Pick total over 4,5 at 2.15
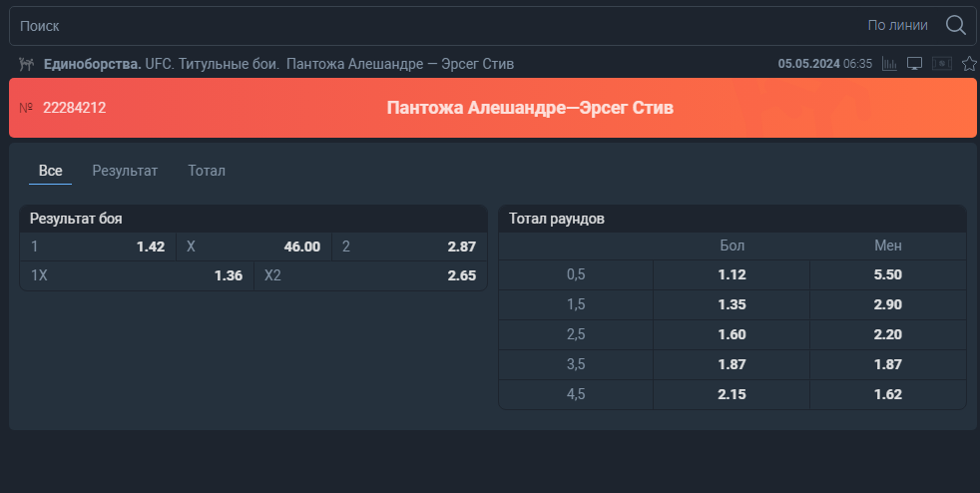Viewport: 980px width, 493px height. tap(732, 395)
